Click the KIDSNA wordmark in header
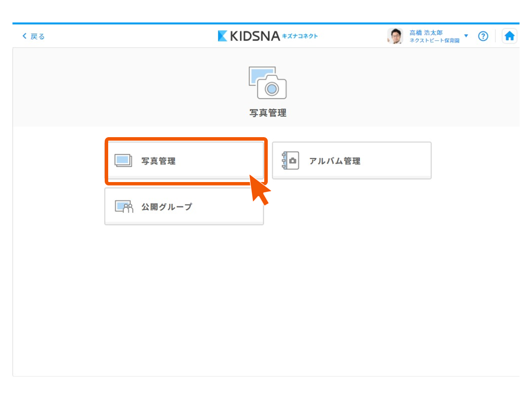532x399 pixels. click(x=255, y=36)
